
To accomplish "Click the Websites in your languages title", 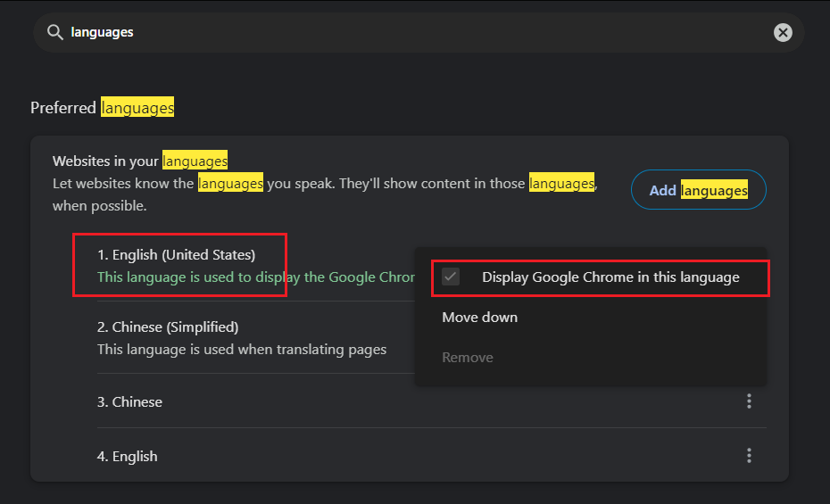I will coord(140,161).
